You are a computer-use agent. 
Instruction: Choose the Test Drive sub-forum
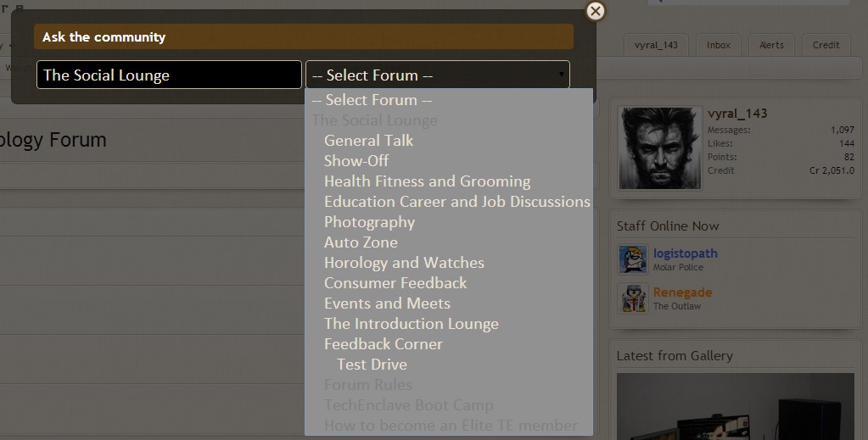[372, 365]
